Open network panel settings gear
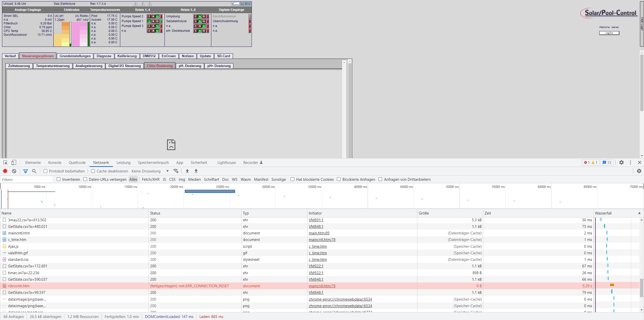644x320 pixels. click(639, 171)
